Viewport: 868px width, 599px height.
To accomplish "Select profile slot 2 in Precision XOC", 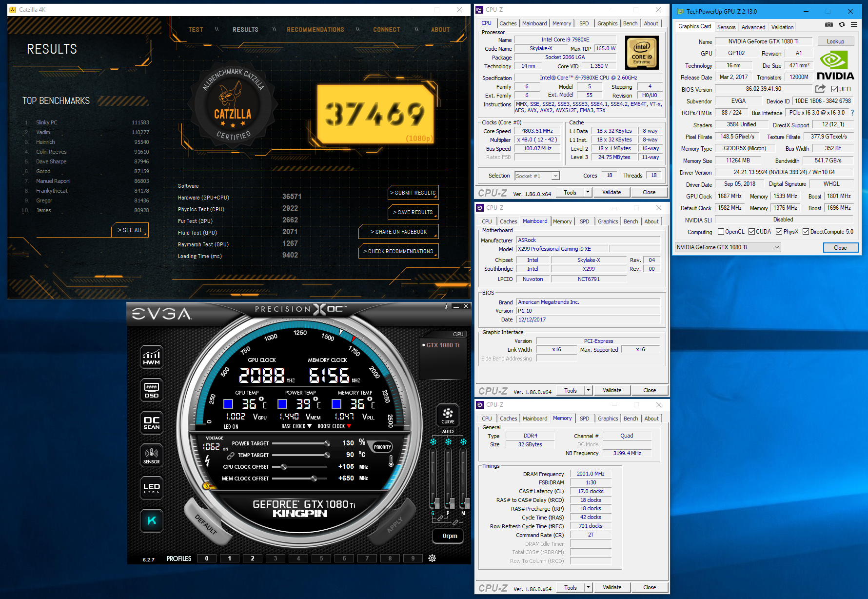I will [x=253, y=559].
